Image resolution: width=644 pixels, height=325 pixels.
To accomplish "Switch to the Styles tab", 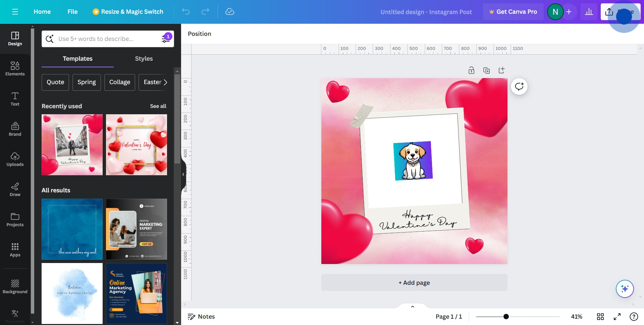I will click(144, 59).
